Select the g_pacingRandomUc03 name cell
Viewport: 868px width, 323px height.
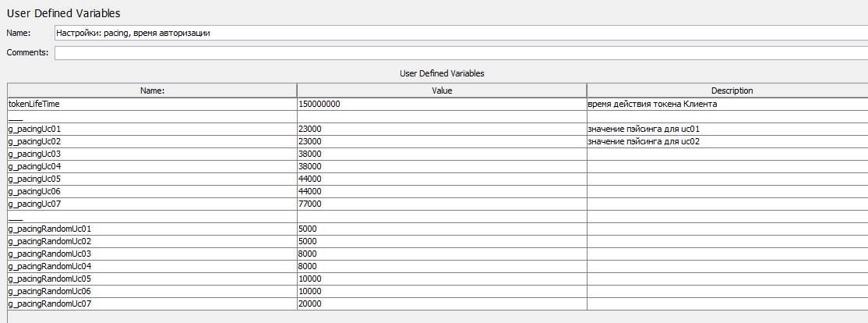click(x=152, y=254)
